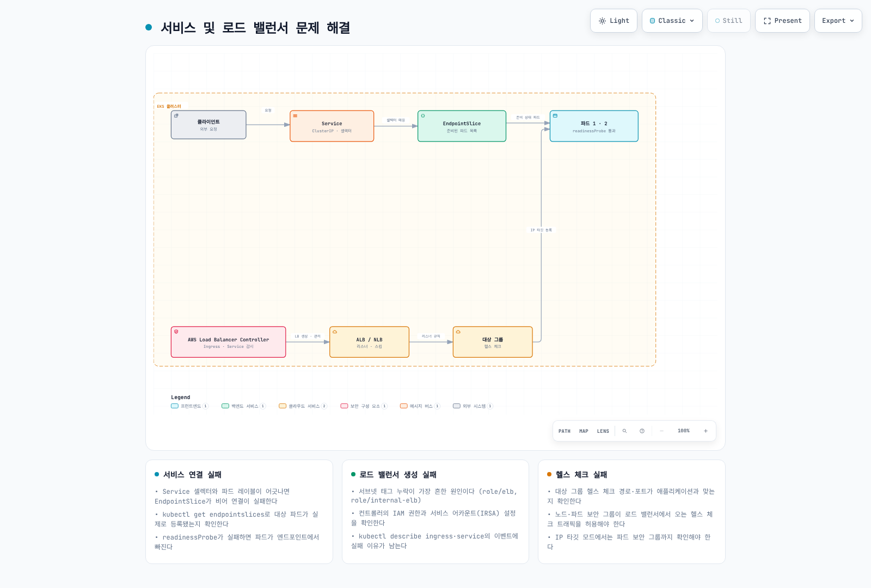Screen dimensions: 871x588
Task: Open the Export dropdown menu
Action: (838, 21)
